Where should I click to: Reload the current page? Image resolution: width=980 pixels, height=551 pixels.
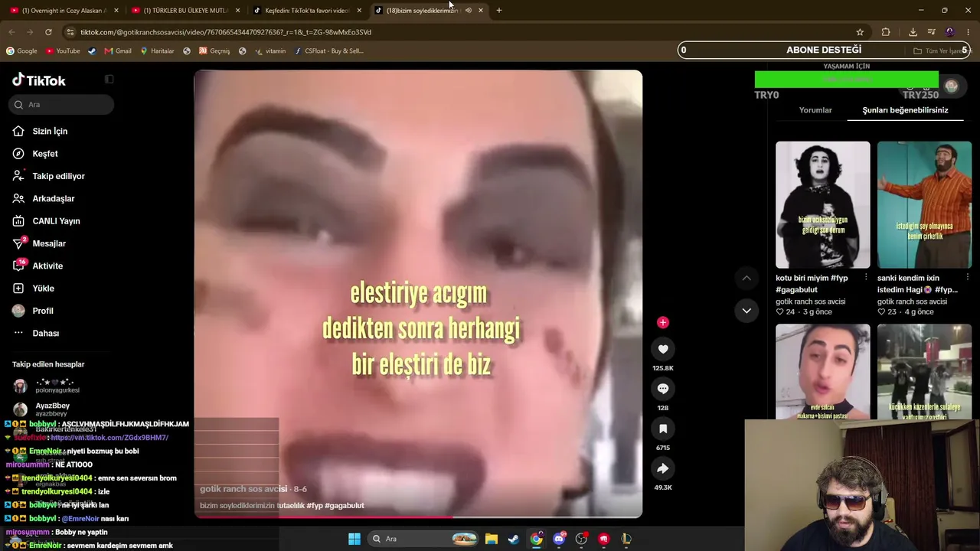click(48, 32)
